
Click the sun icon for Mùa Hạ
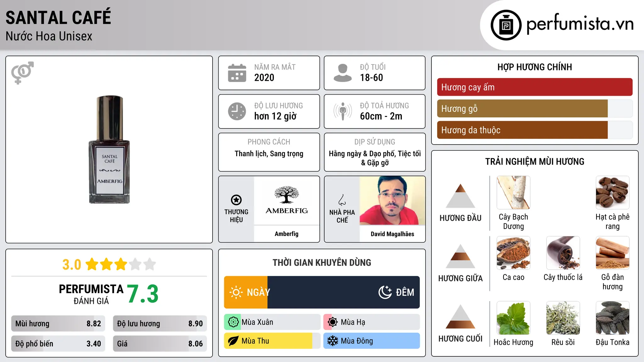pos(333,322)
